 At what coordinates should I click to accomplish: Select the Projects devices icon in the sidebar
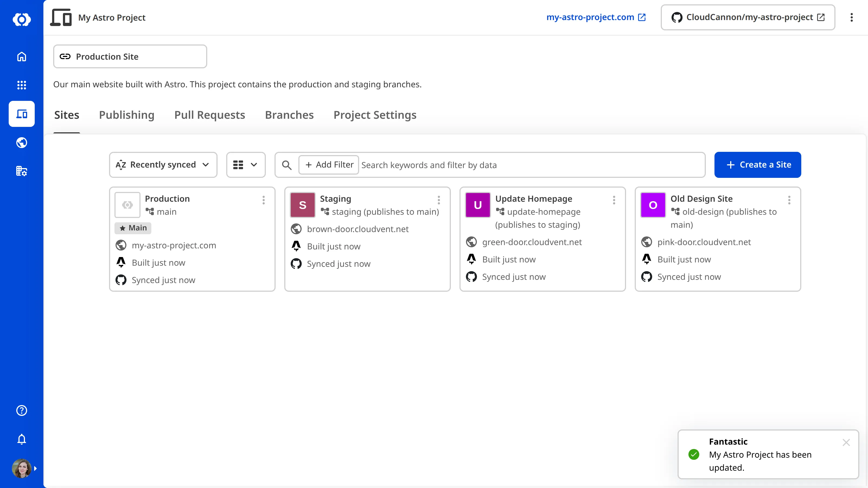coord(22,114)
